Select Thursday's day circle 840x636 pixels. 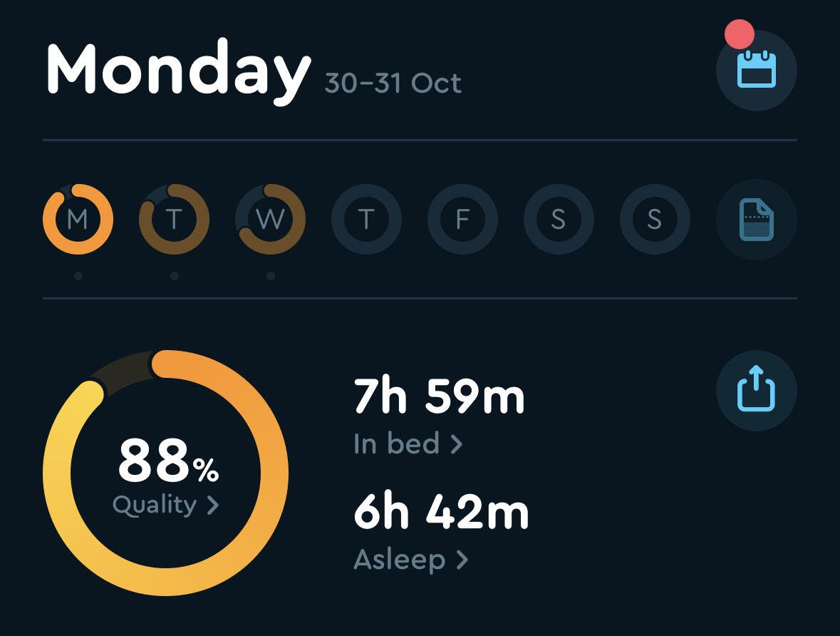tap(366, 220)
